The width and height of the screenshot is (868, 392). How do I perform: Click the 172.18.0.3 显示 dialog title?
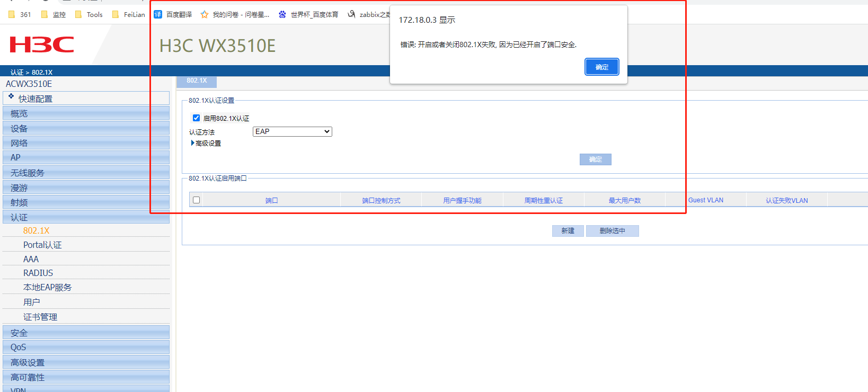tap(427, 20)
